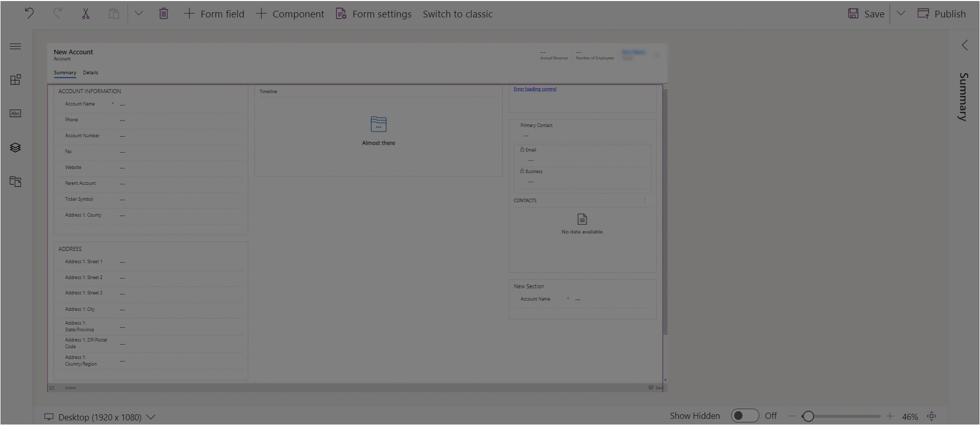Viewport: 980px width, 425px height.
Task: Open Form settings
Action: pos(374,14)
